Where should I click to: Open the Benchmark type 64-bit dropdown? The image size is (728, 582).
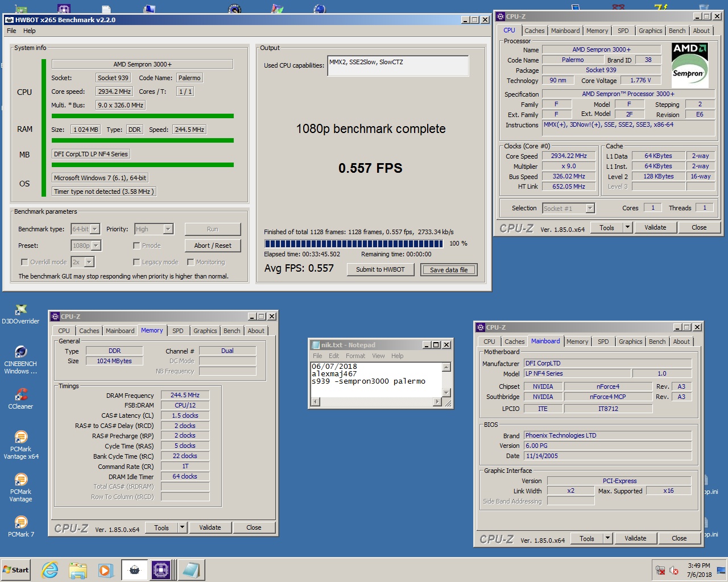pyautogui.click(x=95, y=229)
